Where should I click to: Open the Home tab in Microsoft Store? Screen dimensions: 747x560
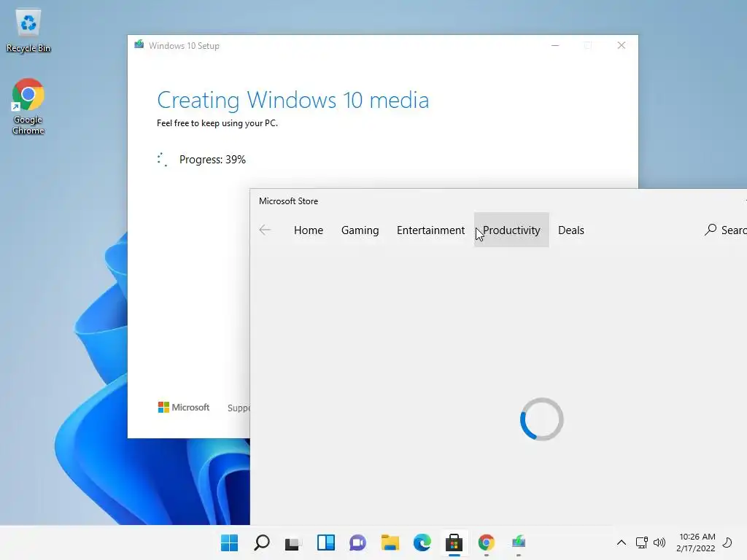(x=309, y=230)
